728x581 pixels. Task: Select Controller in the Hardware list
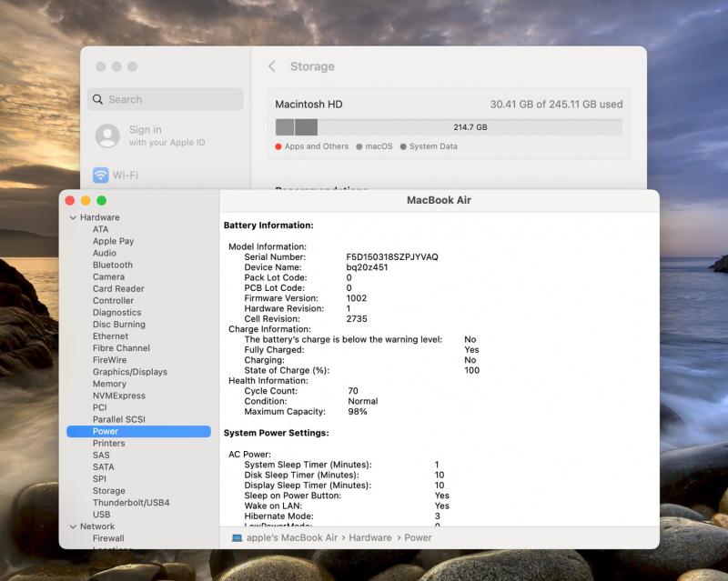[113, 301]
